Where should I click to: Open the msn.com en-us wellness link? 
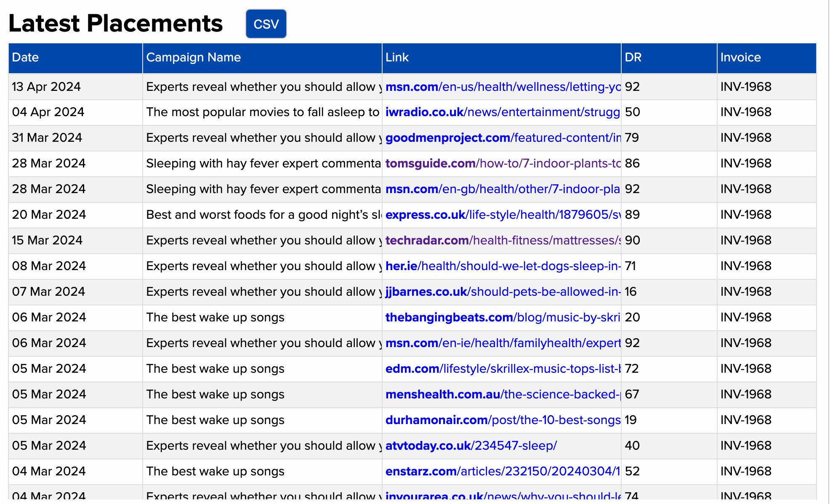(x=503, y=87)
